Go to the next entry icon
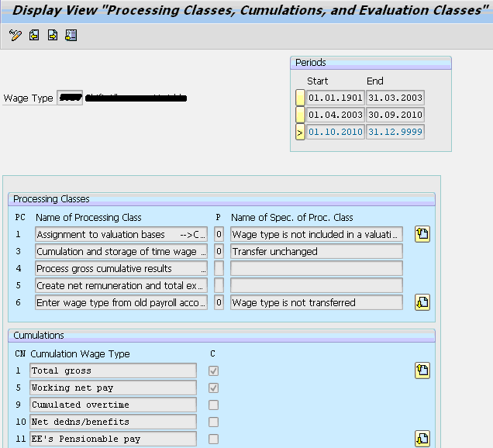Image resolution: width=493 pixels, height=448 pixels. [53, 36]
